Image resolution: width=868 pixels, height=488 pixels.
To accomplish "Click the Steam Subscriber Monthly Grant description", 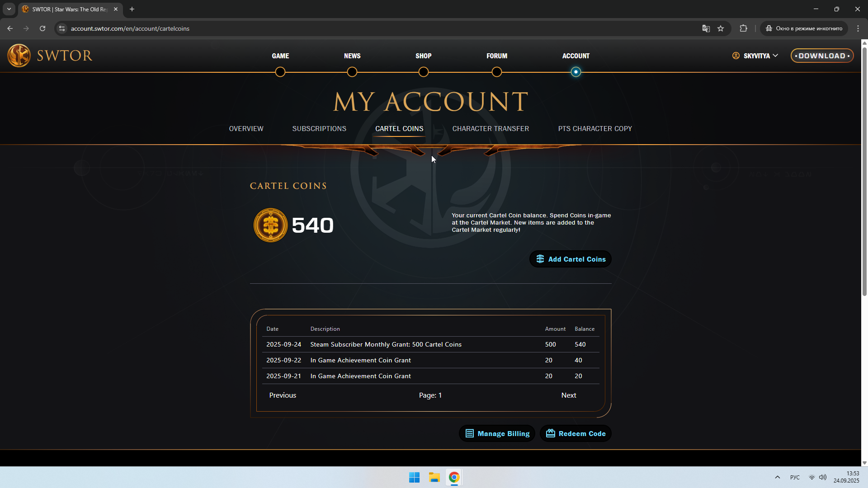I will click(386, 344).
